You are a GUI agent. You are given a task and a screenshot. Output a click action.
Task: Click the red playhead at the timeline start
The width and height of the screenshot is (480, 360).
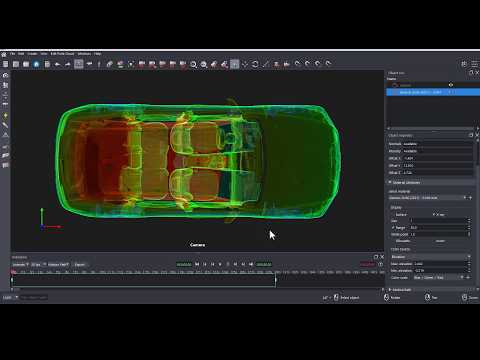point(13,273)
